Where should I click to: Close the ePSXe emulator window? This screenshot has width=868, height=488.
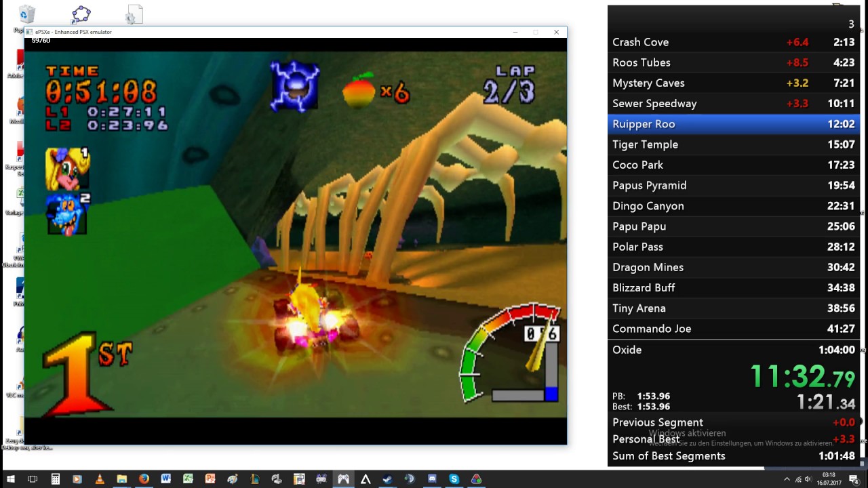556,32
